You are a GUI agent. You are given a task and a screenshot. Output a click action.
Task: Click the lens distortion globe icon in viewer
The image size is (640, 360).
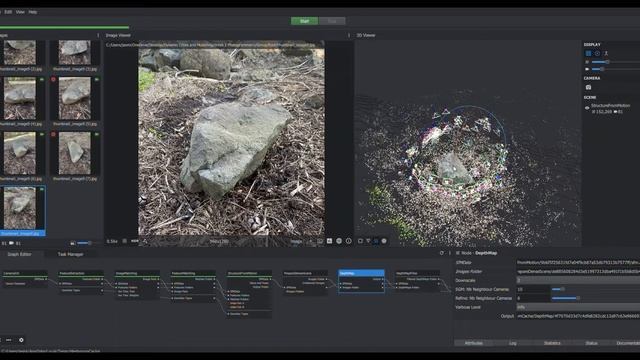(x=339, y=241)
